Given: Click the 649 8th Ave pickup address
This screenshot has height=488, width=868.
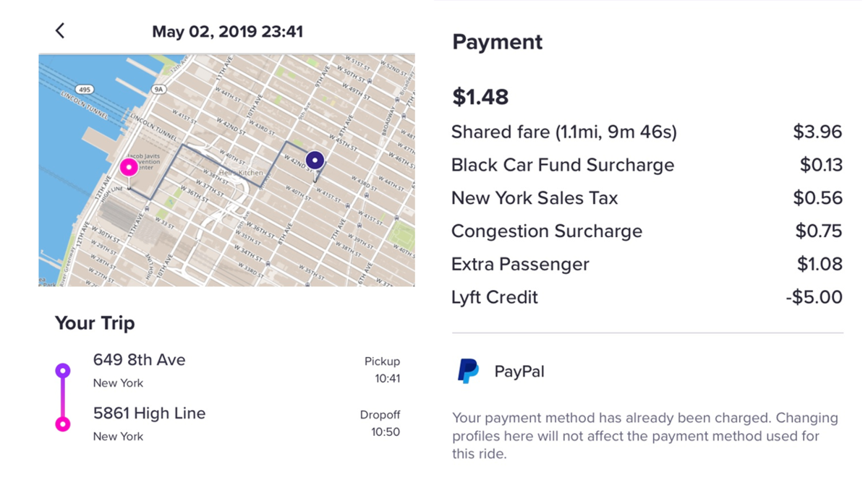Looking at the screenshot, I should (140, 359).
